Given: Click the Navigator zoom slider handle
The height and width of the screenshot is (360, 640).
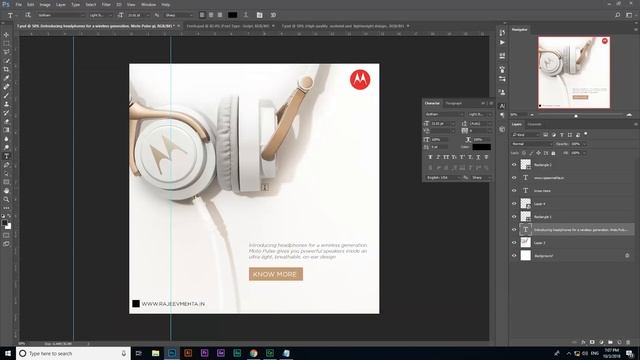Looking at the screenshot, I should pyautogui.click(x=576, y=116).
